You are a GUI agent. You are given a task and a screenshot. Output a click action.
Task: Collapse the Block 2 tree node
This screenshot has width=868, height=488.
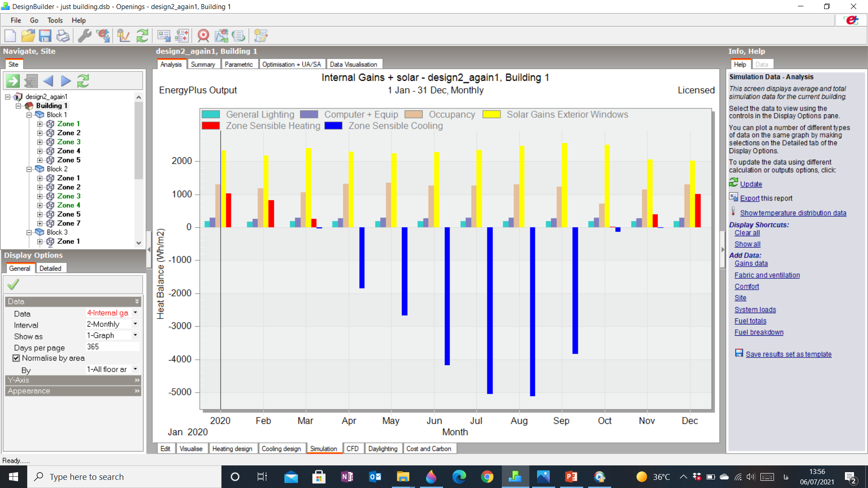click(29, 169)
